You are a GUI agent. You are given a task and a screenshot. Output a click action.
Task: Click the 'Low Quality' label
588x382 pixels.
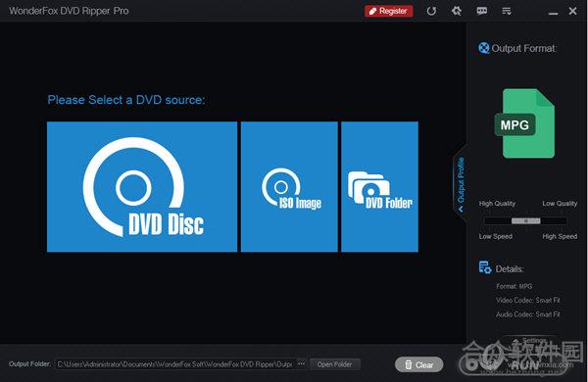pos(560,204)
